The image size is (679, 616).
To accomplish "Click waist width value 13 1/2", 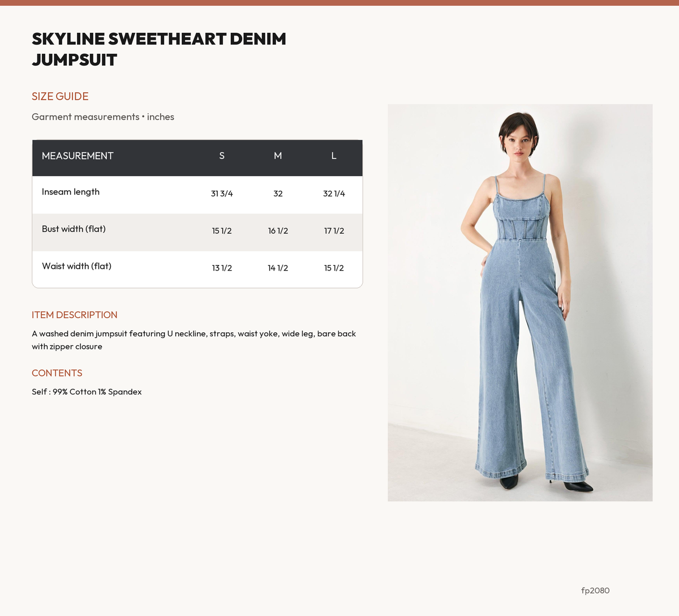I will point(222,268).
